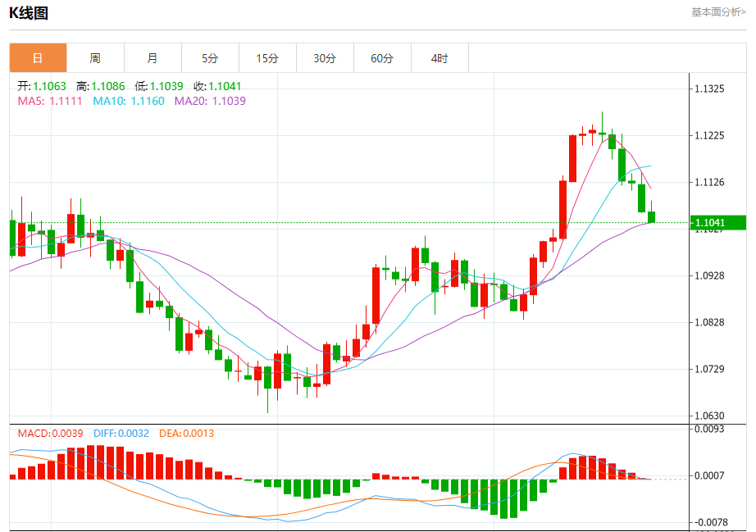Click the 0.0093 MACD axis label
This screenshot has width=756, height=532.
709,429
